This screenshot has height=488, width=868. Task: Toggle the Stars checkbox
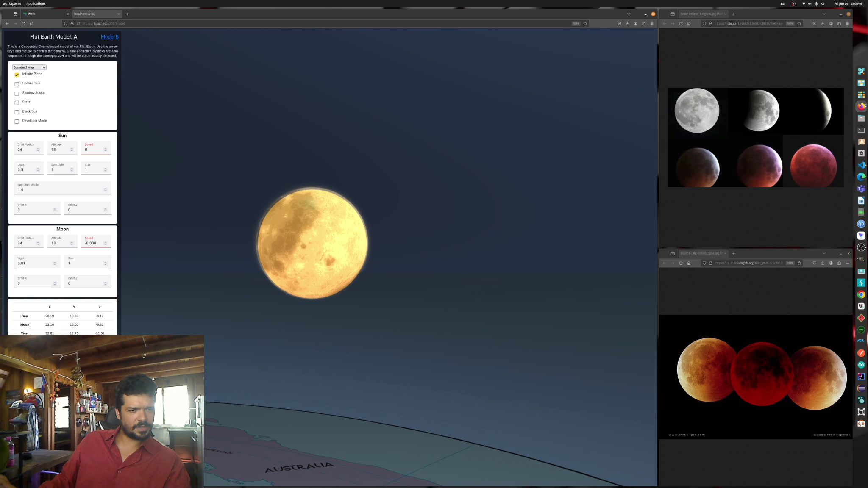[17, 103]
